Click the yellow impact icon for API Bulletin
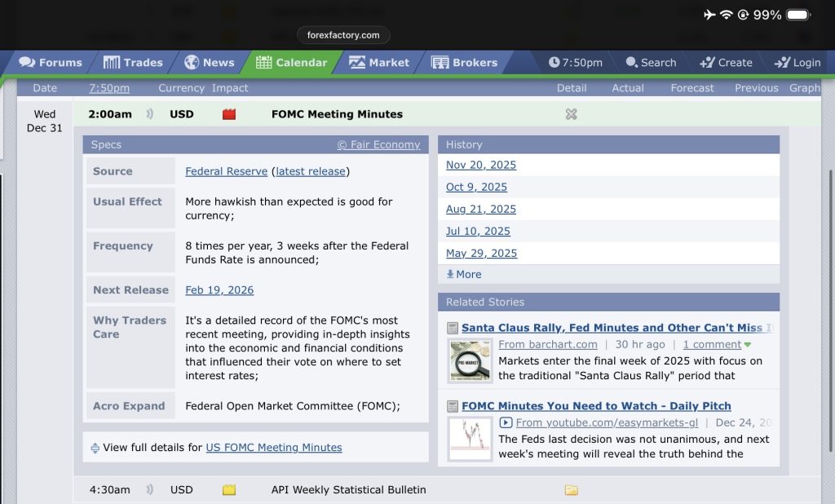 (x=228, y=490)
